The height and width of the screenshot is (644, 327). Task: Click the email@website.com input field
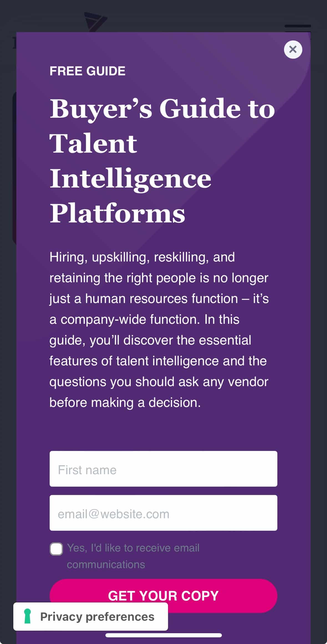(163, 513)
